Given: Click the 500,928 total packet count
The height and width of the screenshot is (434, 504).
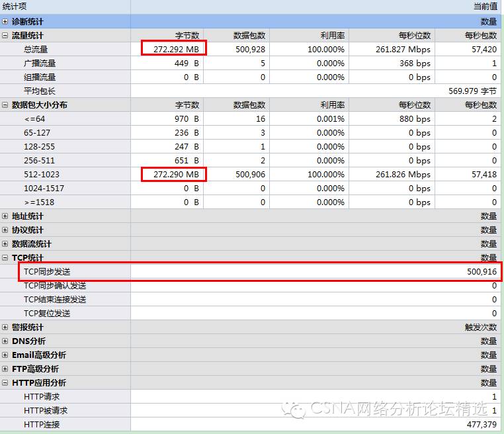Looking at the screenshot, I should coord(251,49).
